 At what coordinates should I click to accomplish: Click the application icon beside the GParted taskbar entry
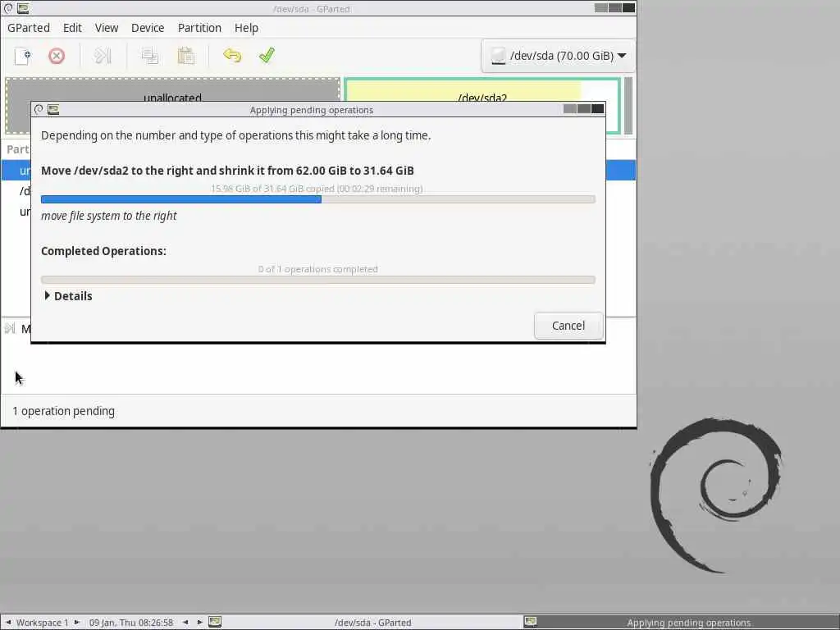click(215, 622)
